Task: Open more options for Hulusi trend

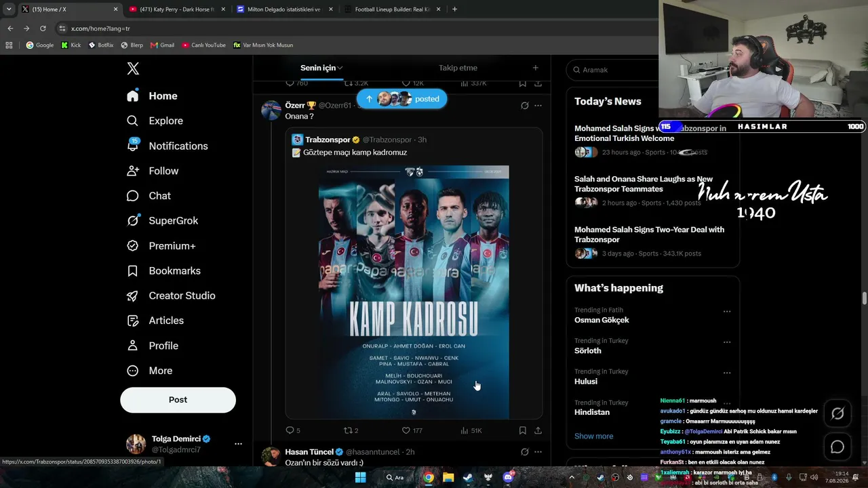Action: tap(727, 373)
